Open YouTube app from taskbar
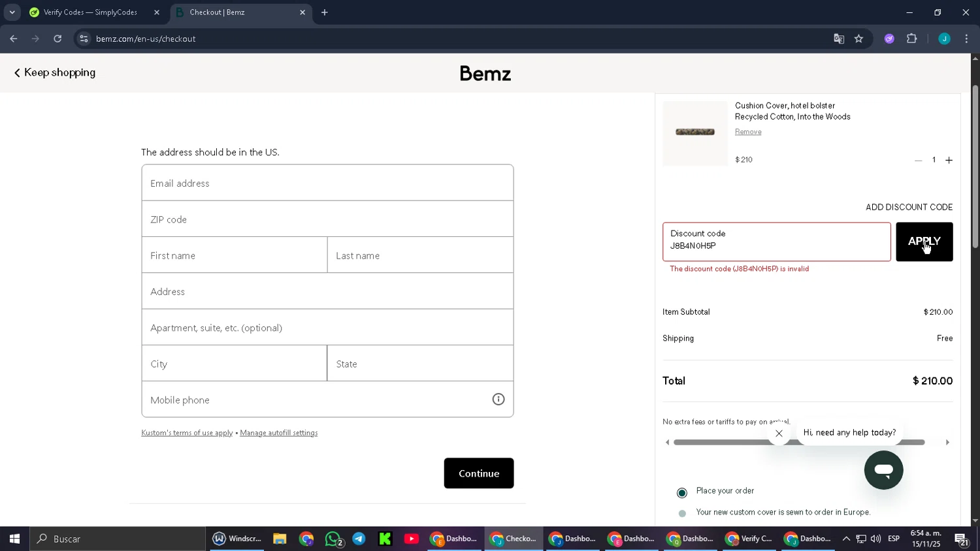Screen dimensions: 980x551 coord(412,539)
